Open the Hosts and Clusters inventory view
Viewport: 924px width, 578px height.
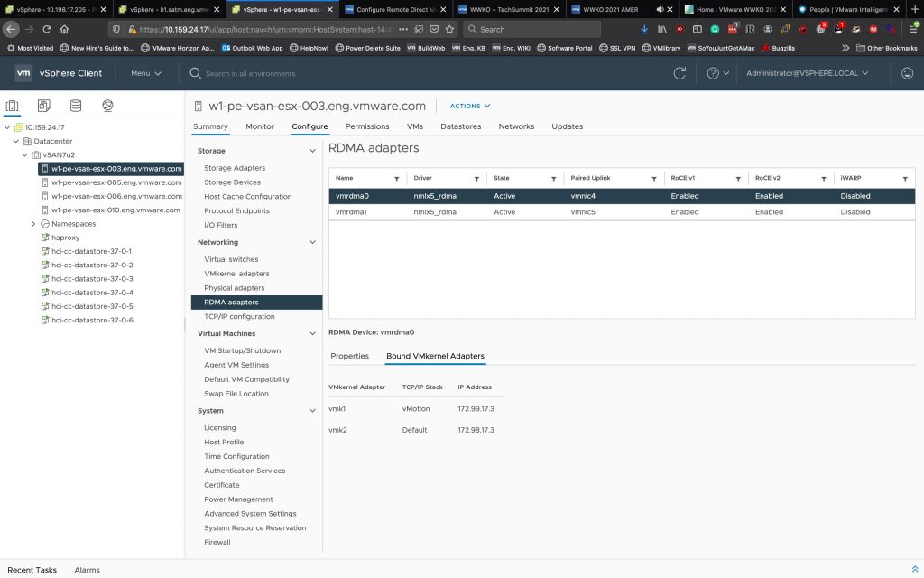[12, 106]
